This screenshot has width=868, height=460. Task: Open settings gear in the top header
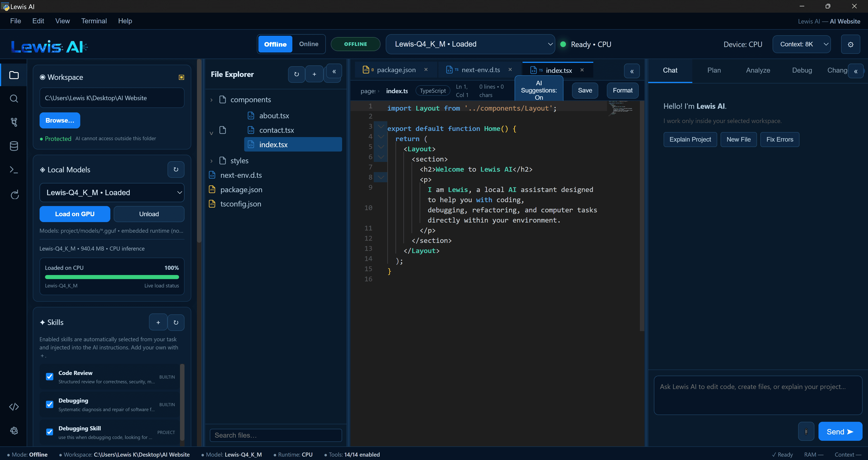click(x=850, y=44)
